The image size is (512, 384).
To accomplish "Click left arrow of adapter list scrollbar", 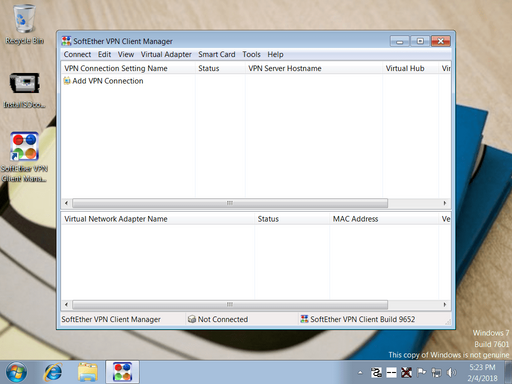I will [66, 304].
